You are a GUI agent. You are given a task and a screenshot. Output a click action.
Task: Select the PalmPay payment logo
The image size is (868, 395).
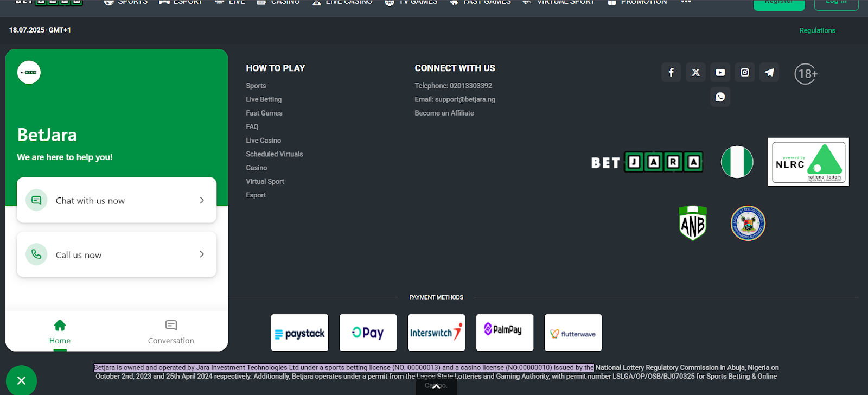pos(505,333)
